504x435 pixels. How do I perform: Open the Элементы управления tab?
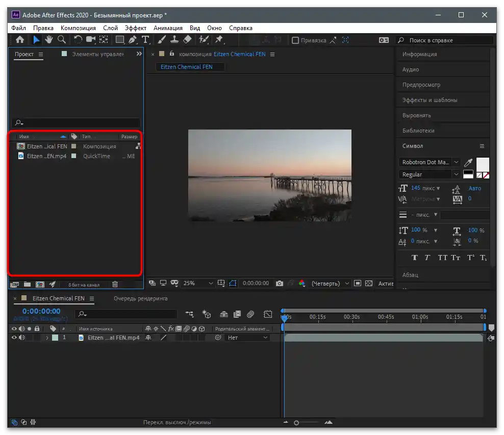(x=98, y=54)
